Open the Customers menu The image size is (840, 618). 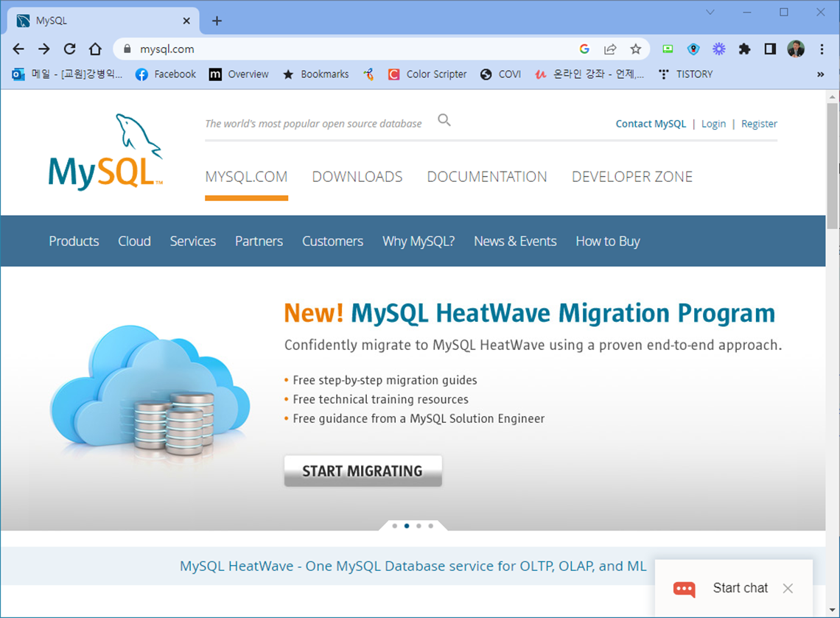tap(332, 241)
